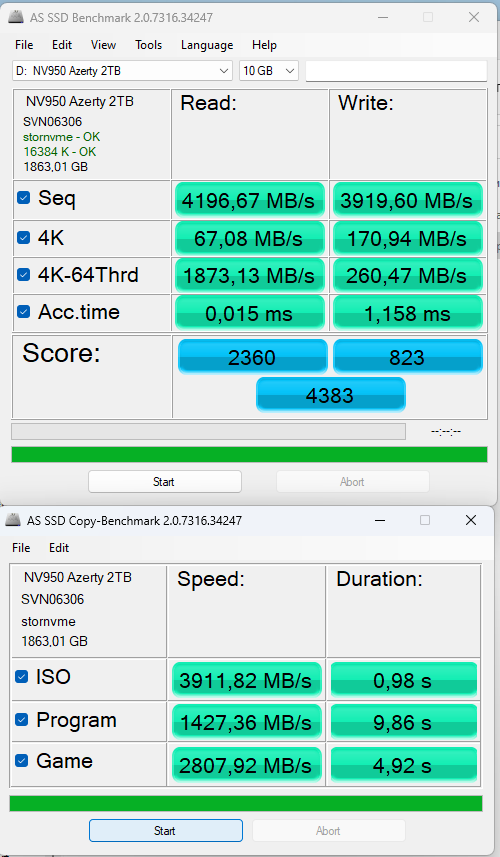Start the Copy-Benchmark test

[x=166, y=831]
